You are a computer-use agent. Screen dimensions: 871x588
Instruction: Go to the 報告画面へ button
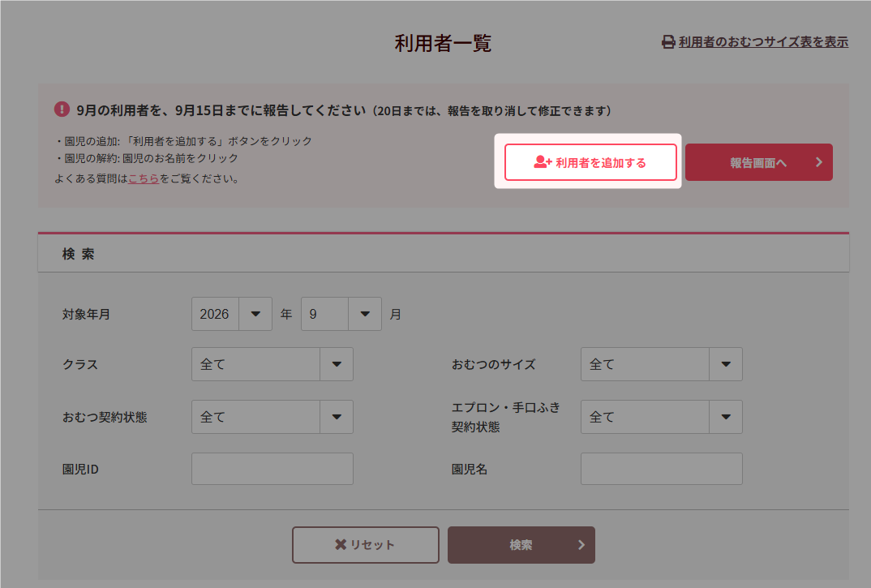759,162
